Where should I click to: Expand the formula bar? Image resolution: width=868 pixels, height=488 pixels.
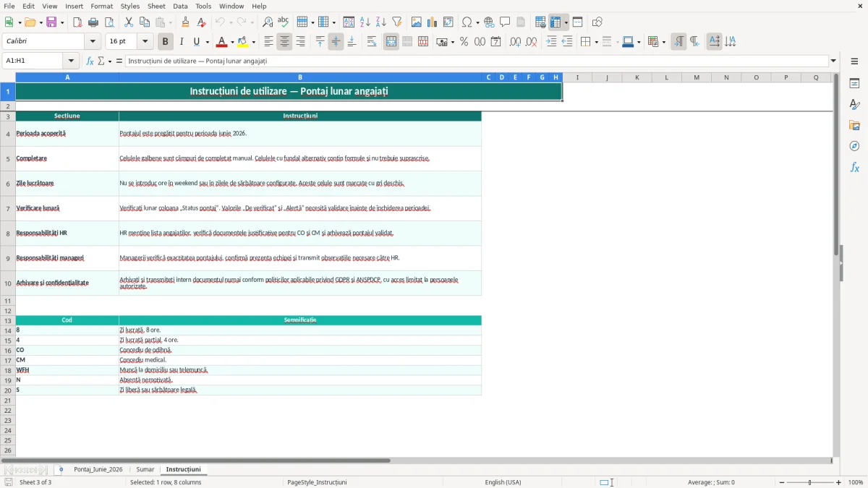pyautogui.click(x=833, y=61)
